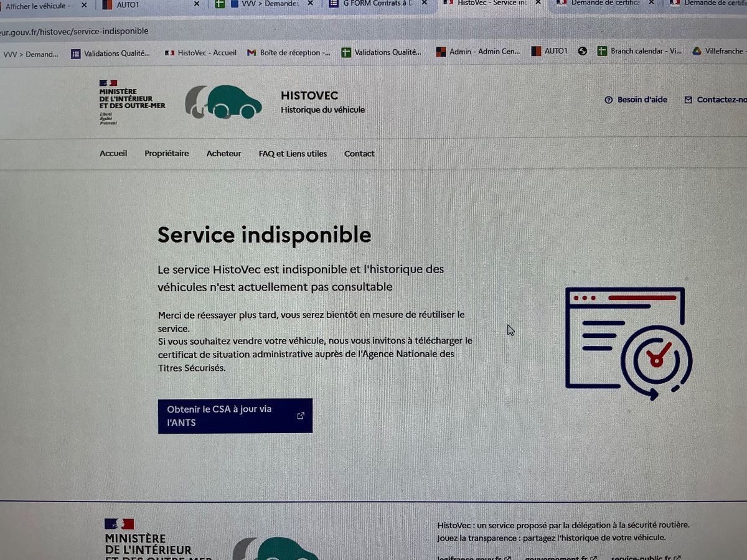The width and height of the screenshot is (747, 560).
Task: Open the Propriétaire navigation item
Action: coord(166,153)
